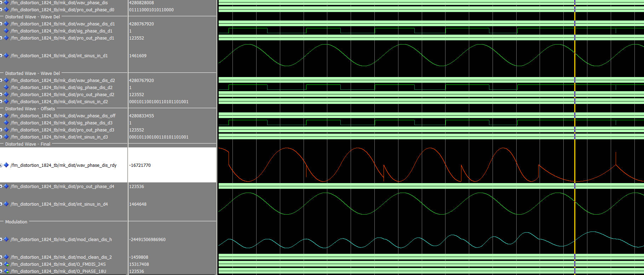Screen dimensions: 644x275
Task: Click the diamond icon beside mod_clean_dis_h
Action: tap(6, 240)
